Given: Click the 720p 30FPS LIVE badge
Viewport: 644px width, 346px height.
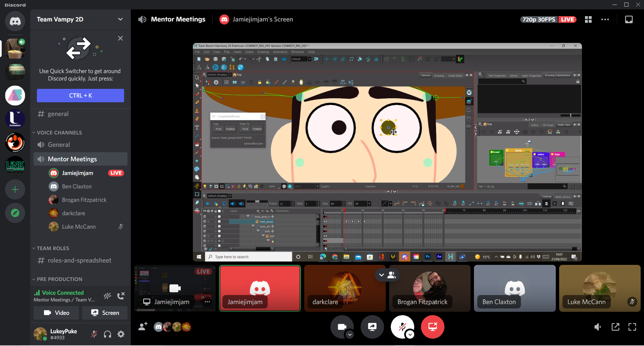Looking at the screenshot, I should point(548,19).
